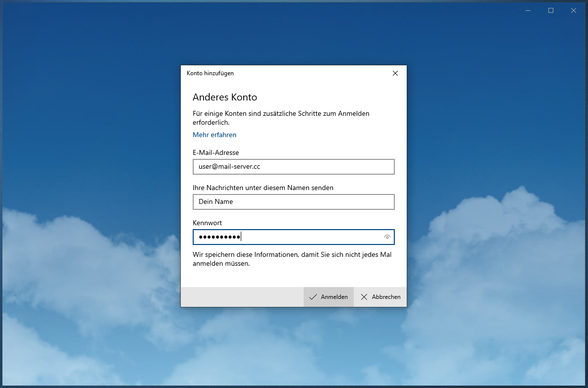Show the password with the eye icon
The image size is (588, 388).
[387, 238]
